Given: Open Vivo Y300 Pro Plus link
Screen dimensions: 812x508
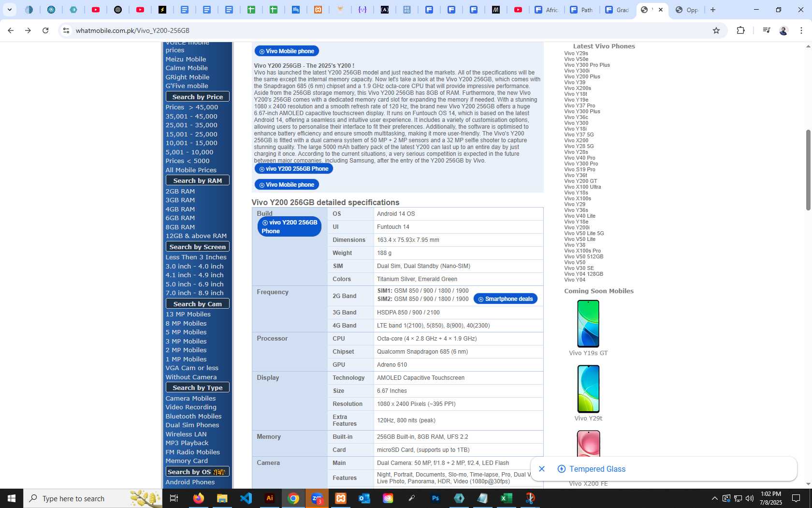Looking at the screenshot, I should (587, 65).
